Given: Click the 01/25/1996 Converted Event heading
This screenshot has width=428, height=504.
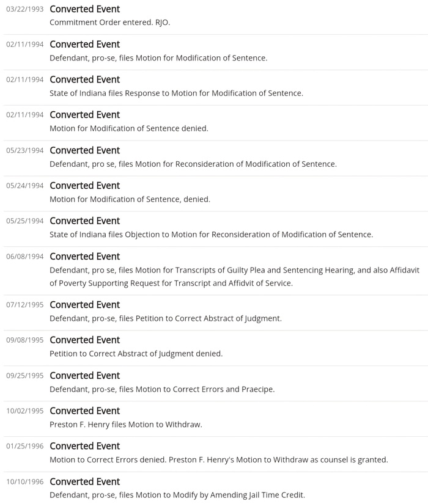Looking at the screenshot, I should click(x=84, y=447).
